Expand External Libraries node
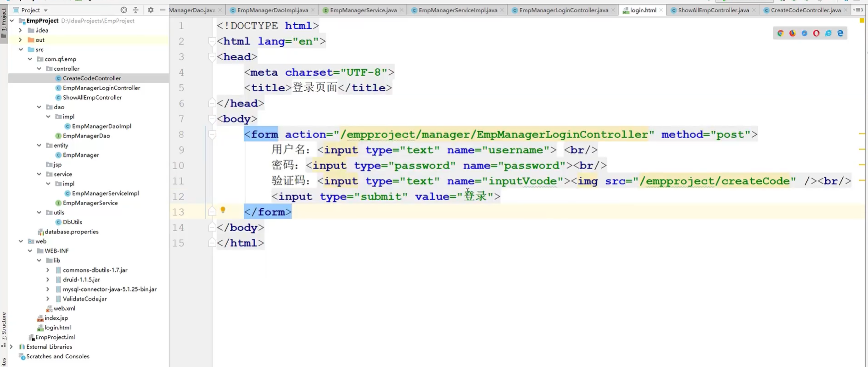Screen dimensions: 868x367 click(x=11, y=347)
